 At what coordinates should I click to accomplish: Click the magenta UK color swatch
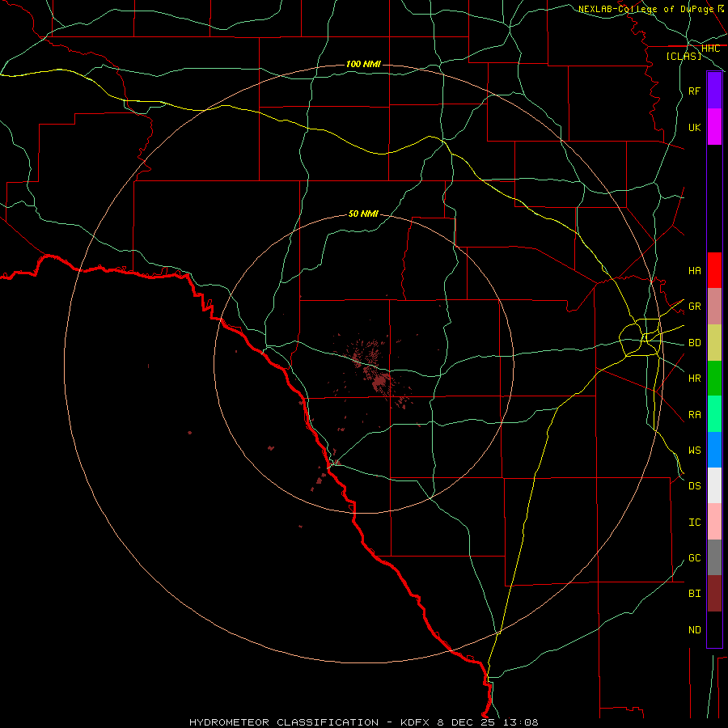point(714,127)
